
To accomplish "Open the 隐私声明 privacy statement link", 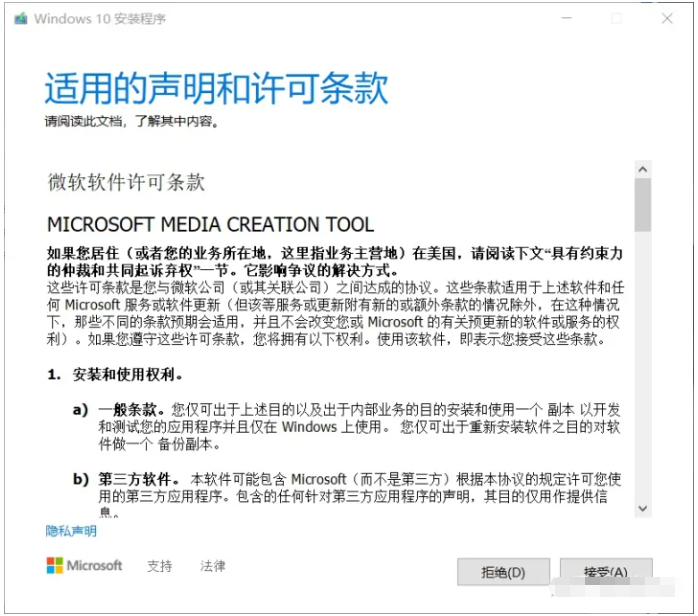I will pos(71,531).
